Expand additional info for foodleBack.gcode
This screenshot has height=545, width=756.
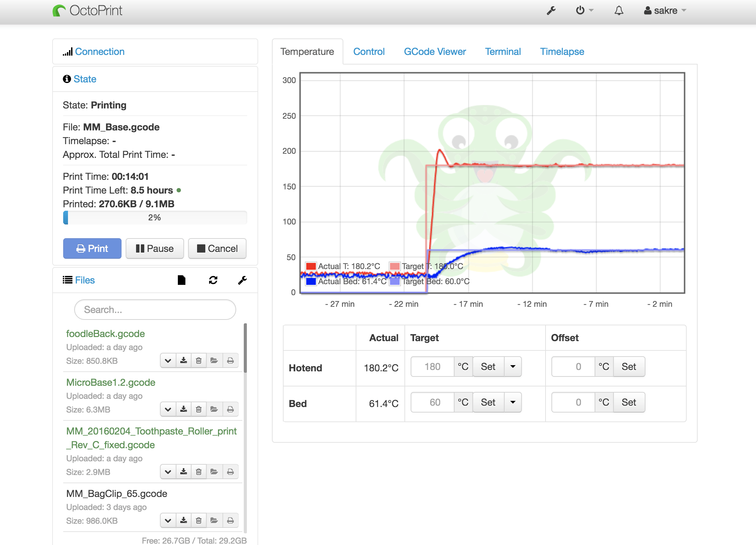tap(168, 361)
